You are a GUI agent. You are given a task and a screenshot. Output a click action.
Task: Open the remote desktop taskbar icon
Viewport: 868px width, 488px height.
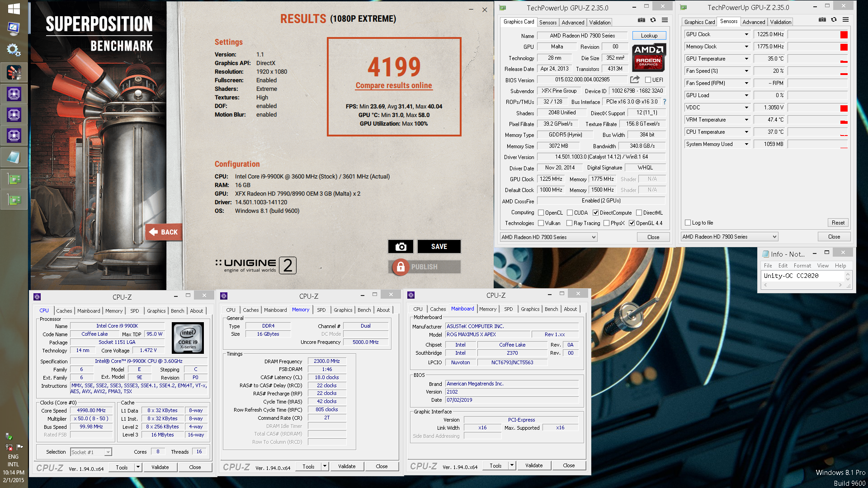tap(14, 28)
